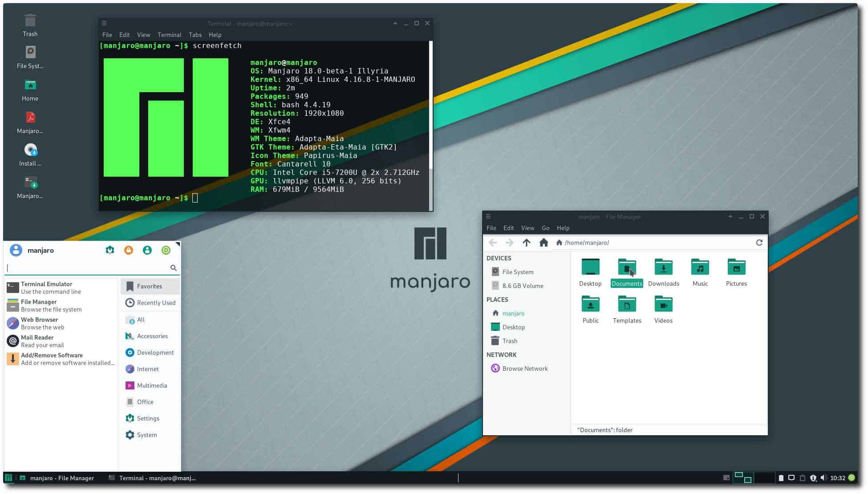868x494 pixels.
Task: Open Mail Reader from Favorites list
Action: click(x=61, y=341)
